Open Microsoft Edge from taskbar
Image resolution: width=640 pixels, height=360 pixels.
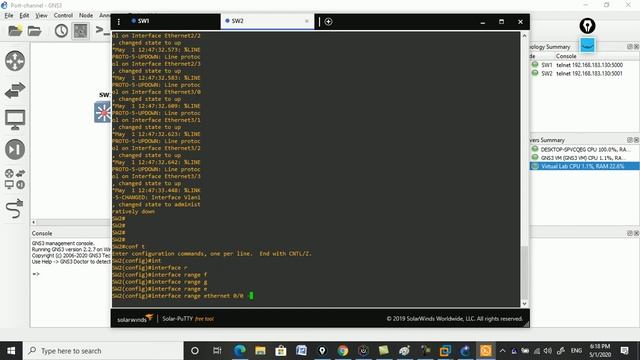click(240, 351)
